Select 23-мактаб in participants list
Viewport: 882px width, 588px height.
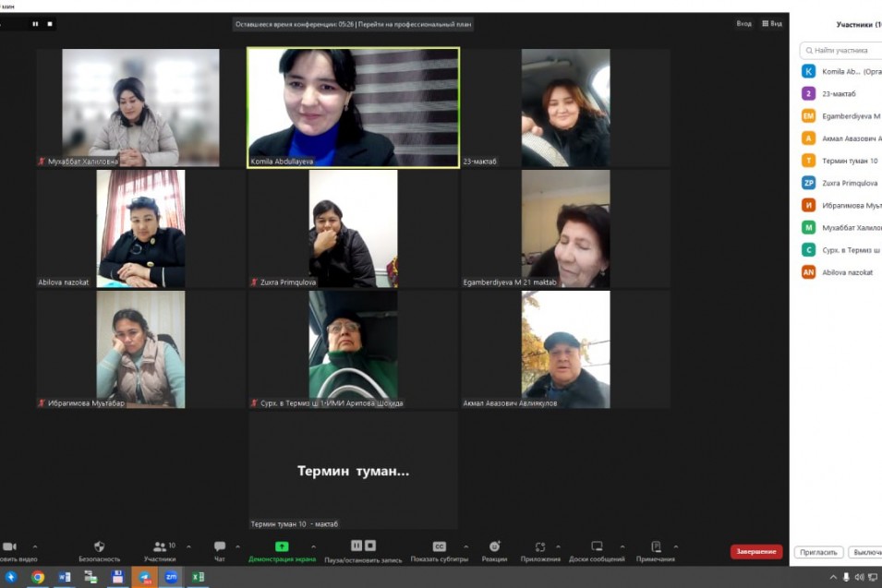841,94
